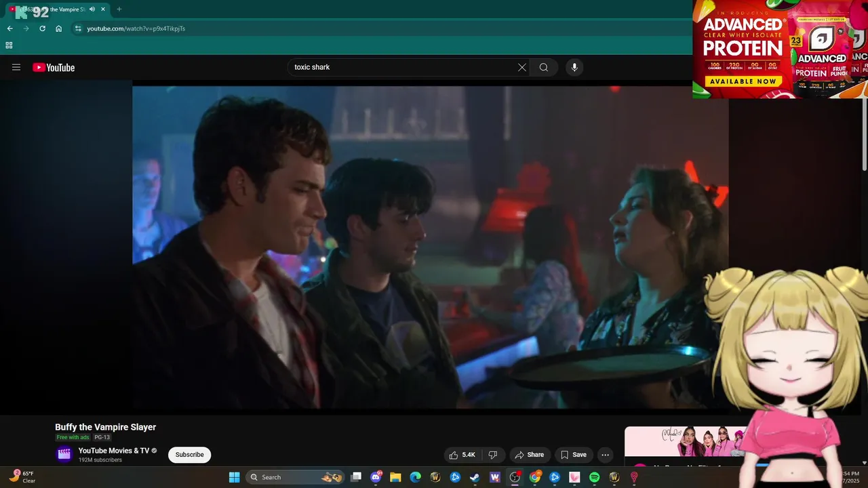Select the Buffy the Vampire Slayer tab
The width and height of the screenshot is (868, 488).
(58, 9)
